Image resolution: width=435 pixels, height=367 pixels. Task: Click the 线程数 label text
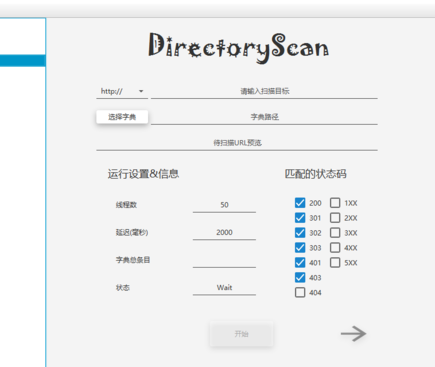126,205
